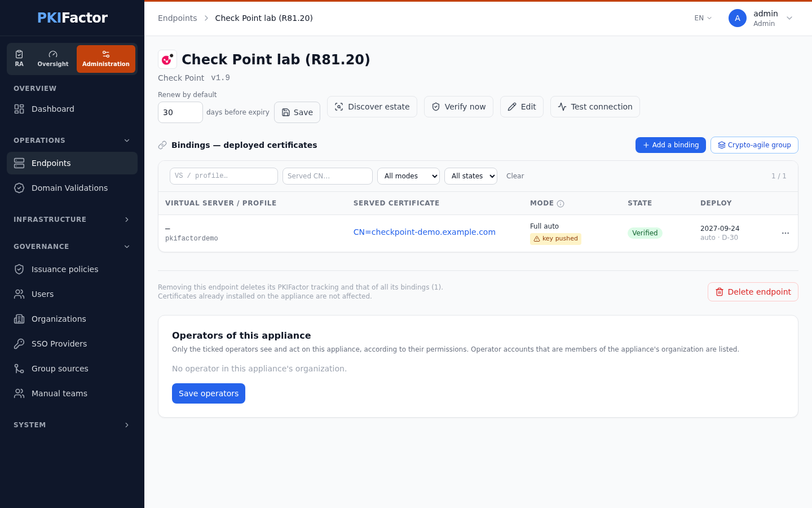Open Domain Validations page
This screenshot has width=812, height=508.
click(72, 188)
